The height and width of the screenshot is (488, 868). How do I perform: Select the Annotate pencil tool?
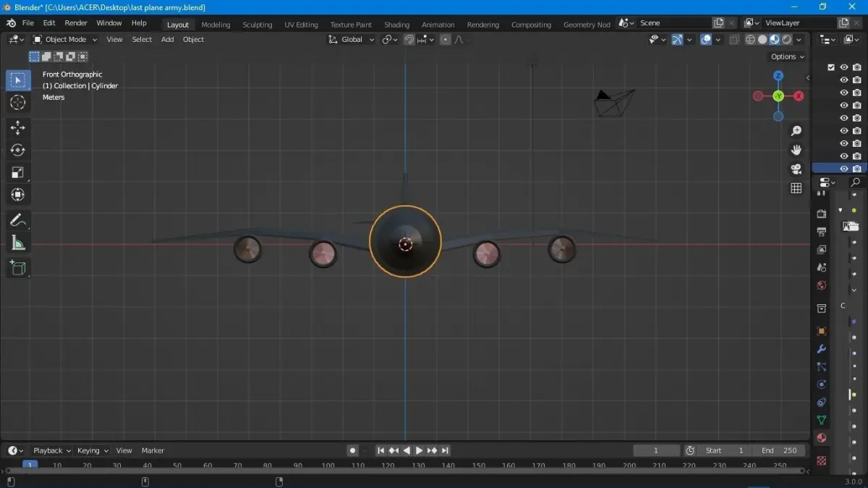(x=18, y=221)
